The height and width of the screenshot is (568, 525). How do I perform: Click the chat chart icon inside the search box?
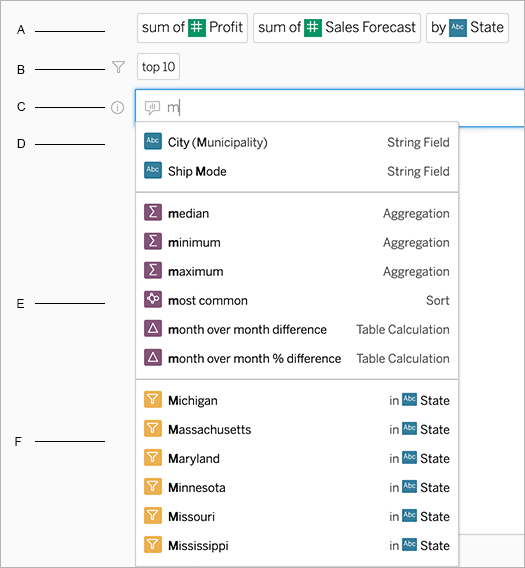pyautogui.click(x=152, y=108)
